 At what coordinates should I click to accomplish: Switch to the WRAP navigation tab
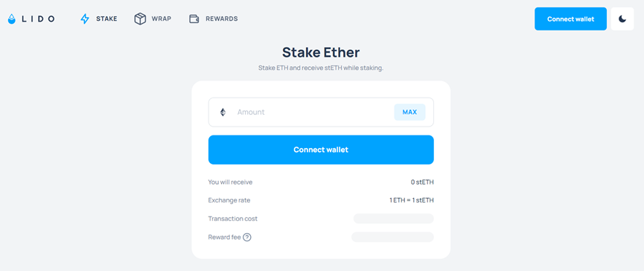[153, 19]
